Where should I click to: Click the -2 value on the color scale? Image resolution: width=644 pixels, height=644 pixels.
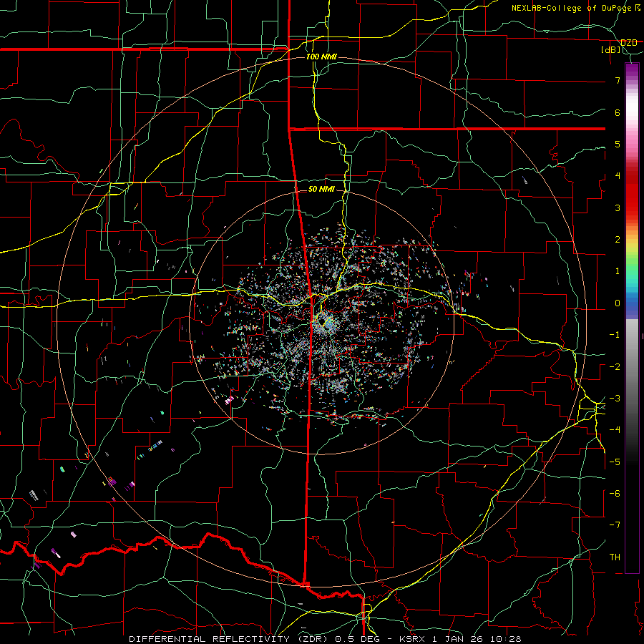click(615, 367)
